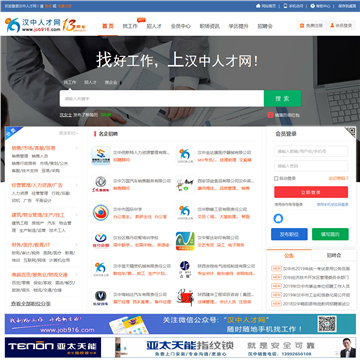Select 找工作 tab above search box

pyautogui.click(x=70, y=82)
